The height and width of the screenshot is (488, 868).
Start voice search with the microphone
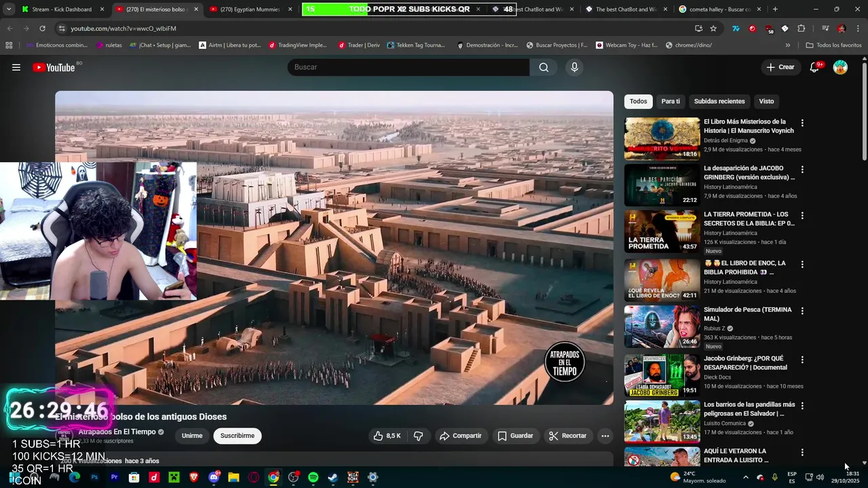[x=574, y=67]
